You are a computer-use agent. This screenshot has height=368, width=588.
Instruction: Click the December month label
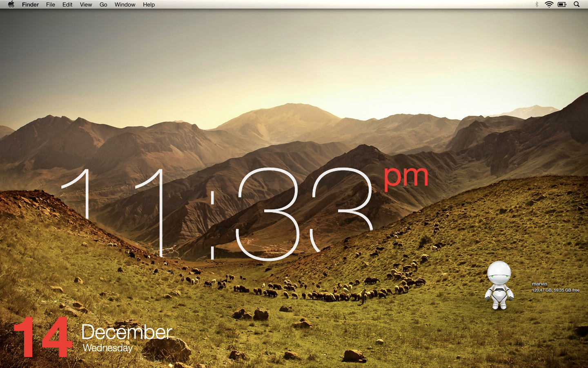click(127, 332)
